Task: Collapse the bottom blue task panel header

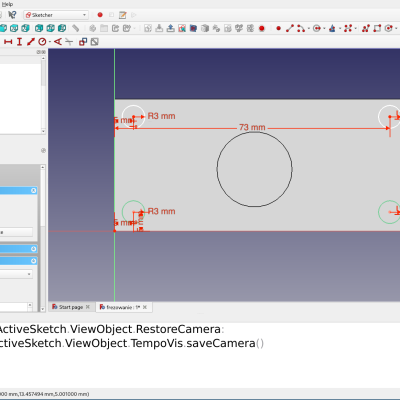Action: 33,261
